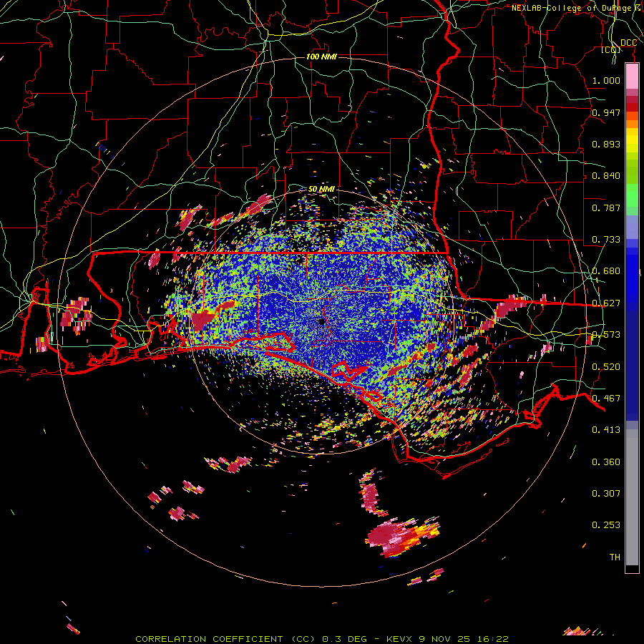The image size is (644, 644).
Task: Click the pink segment atop the color bar
Action: coord(632,77)
